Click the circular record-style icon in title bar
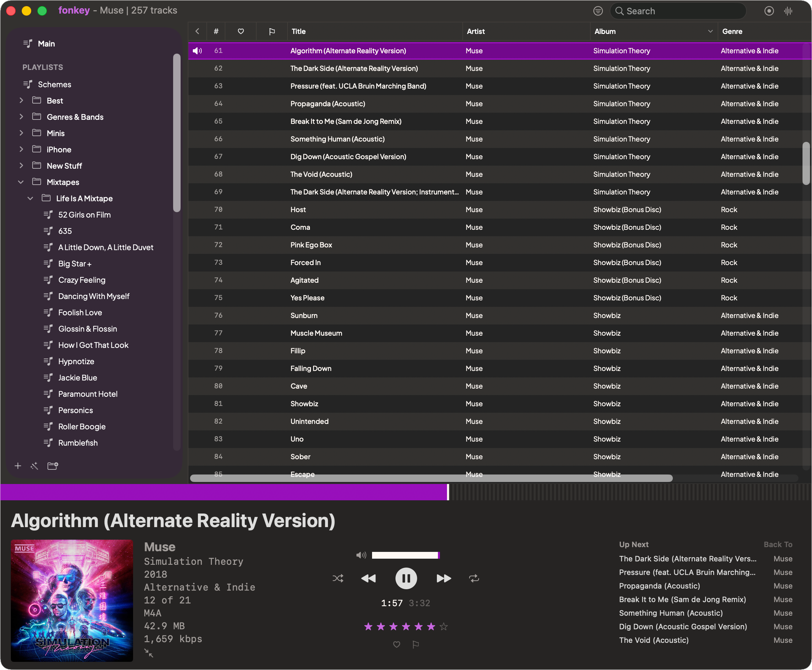 coord(769,11)
